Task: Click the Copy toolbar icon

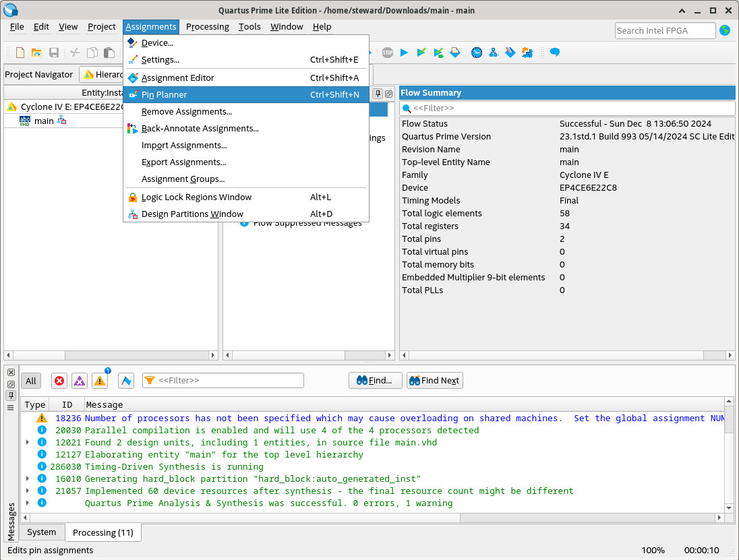Action: click(92, 53)
